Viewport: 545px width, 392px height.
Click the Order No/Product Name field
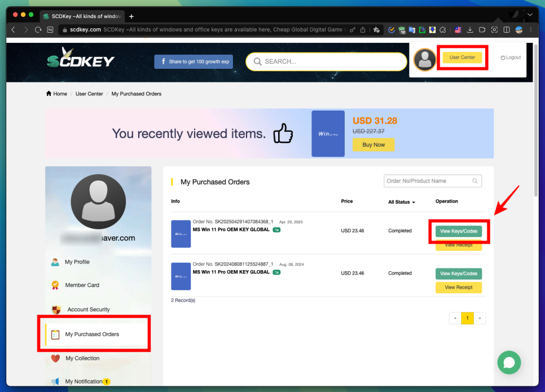432,180
